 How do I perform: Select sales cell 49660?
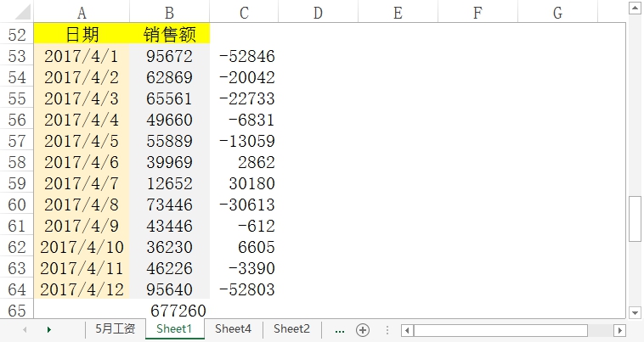pos(170,120)
